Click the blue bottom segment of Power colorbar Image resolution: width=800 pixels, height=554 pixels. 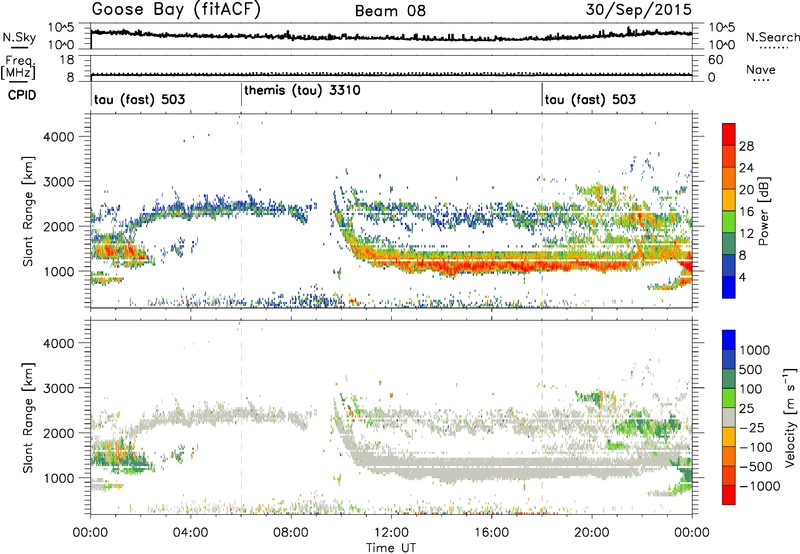729,287
